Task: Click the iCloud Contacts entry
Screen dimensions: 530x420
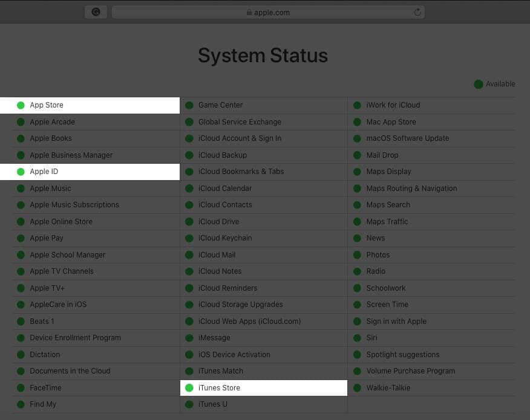Action: 225,205
